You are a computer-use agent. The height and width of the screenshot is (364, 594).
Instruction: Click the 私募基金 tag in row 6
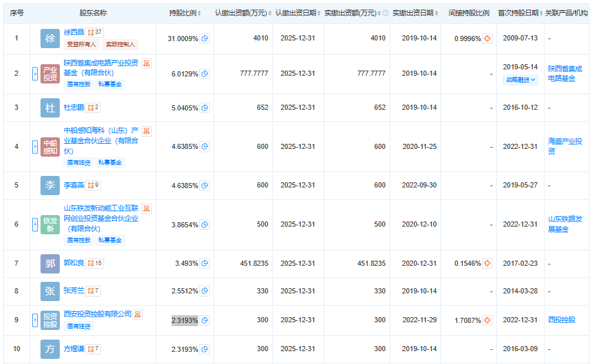[110, 240]
